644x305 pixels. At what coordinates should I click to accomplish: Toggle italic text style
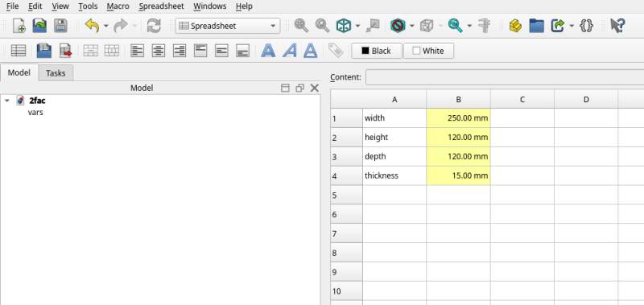click(290, 51)
